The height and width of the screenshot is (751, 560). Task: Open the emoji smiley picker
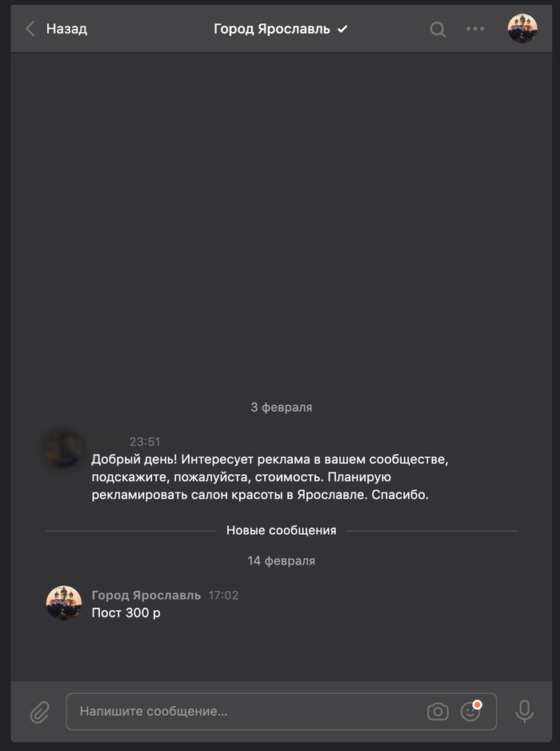click(x=470, y=711)
